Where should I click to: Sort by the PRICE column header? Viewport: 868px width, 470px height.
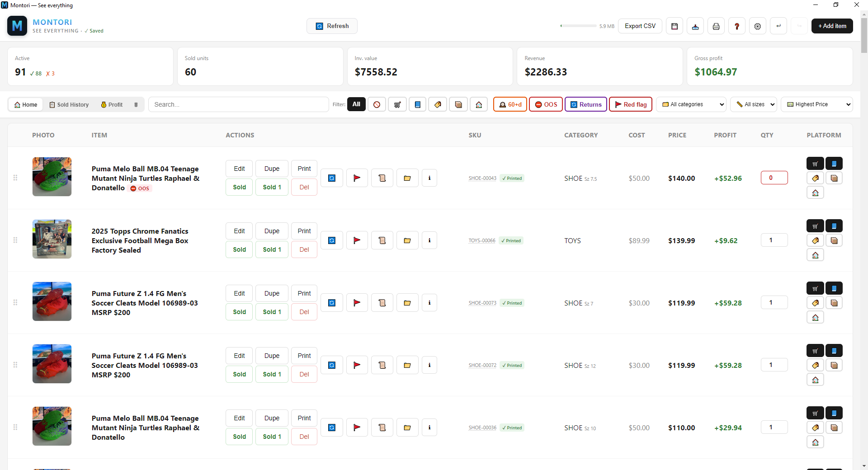tap(677, 135)
